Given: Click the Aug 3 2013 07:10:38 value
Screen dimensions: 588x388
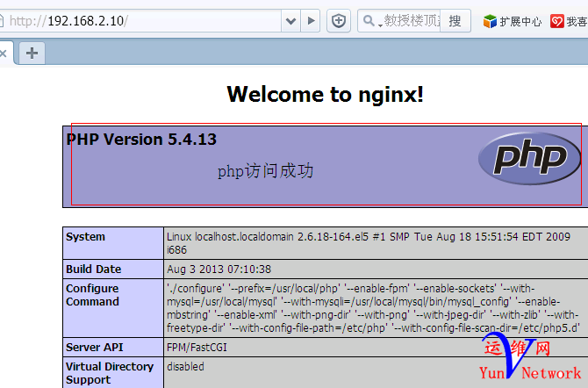Looking at the screenshot, I should (219, 269).
